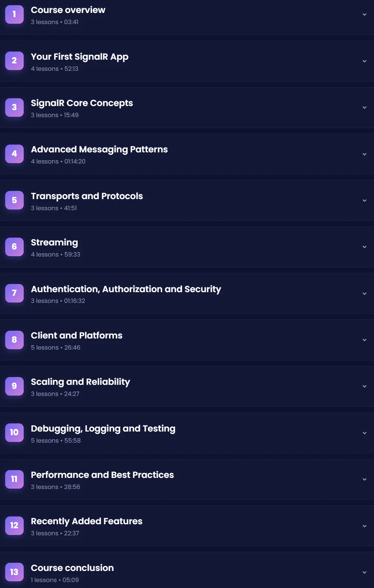The width and height of the screenshot is (374, 588).
Task: Click the number 13 section badge
Action: (x=14, y=572)
